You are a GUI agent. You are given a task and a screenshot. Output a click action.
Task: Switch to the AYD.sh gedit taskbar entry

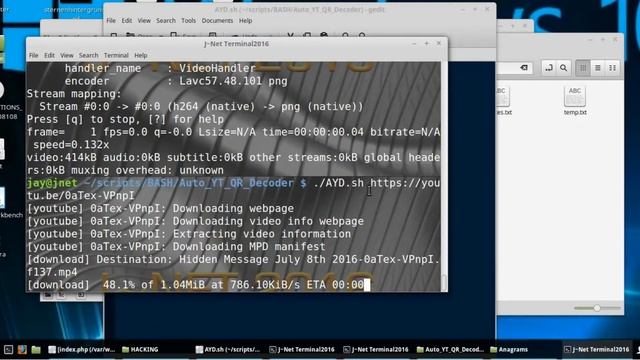coord(228,349)
